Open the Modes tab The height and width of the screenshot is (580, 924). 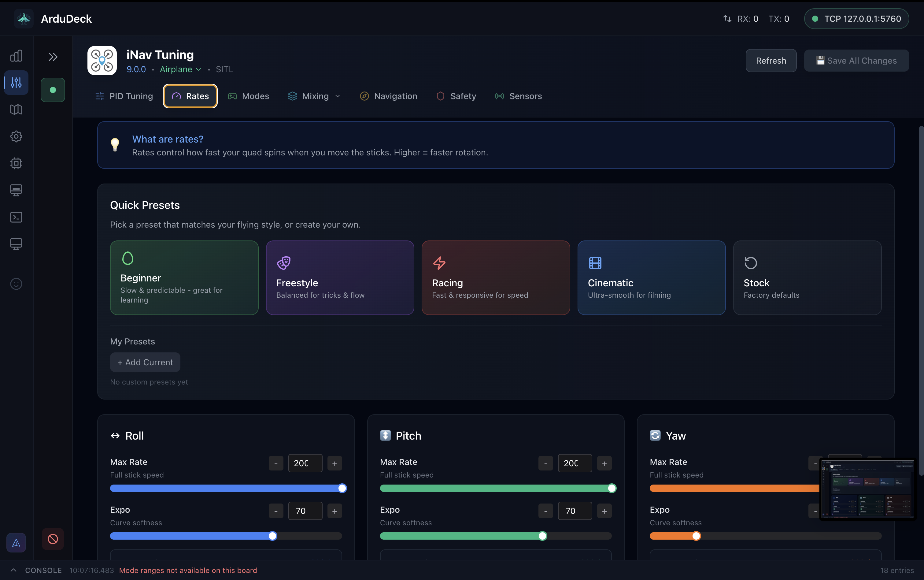click(x=249, y=96)
